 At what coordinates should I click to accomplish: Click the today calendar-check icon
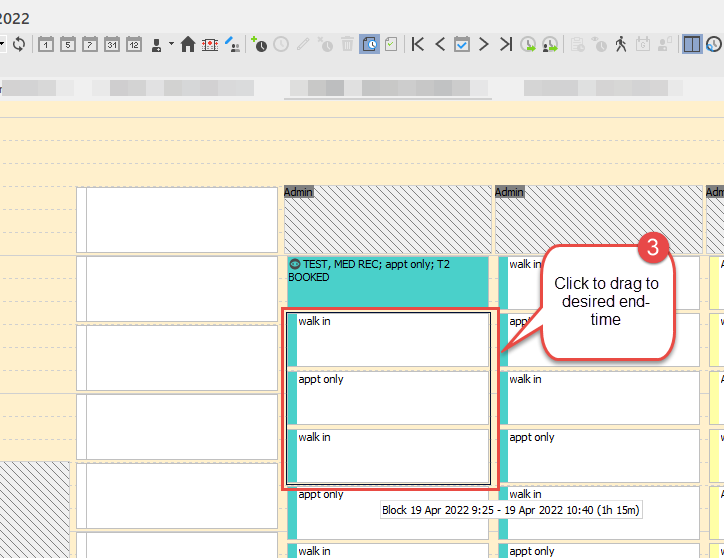pos(462,44)
